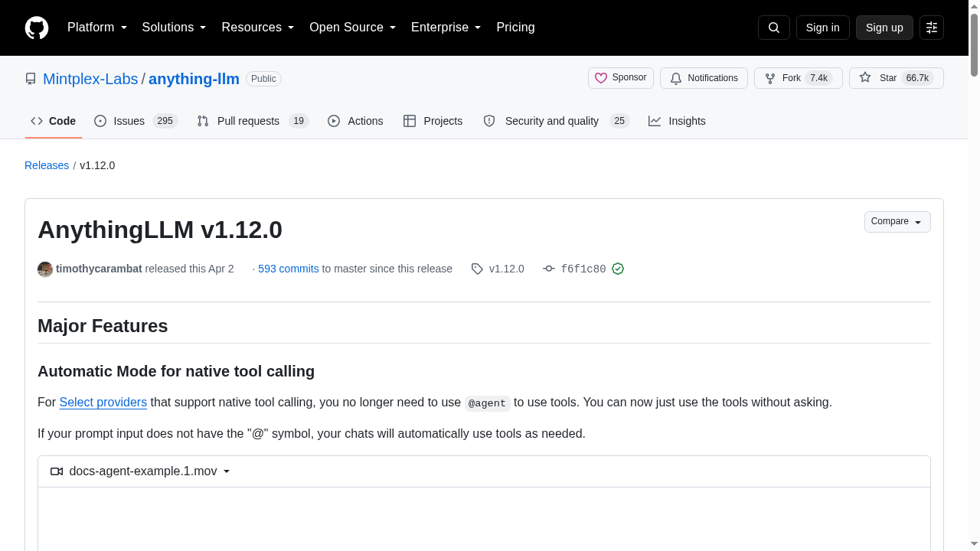
Task: Open the Mintplex-Labs organization link
Action: [x=90, y=79]
